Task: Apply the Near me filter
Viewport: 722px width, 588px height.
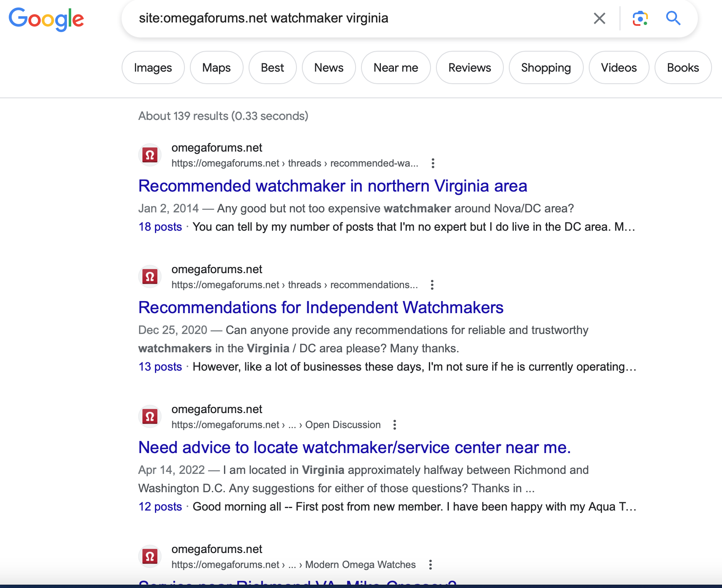Action: (x=396, y=67)
